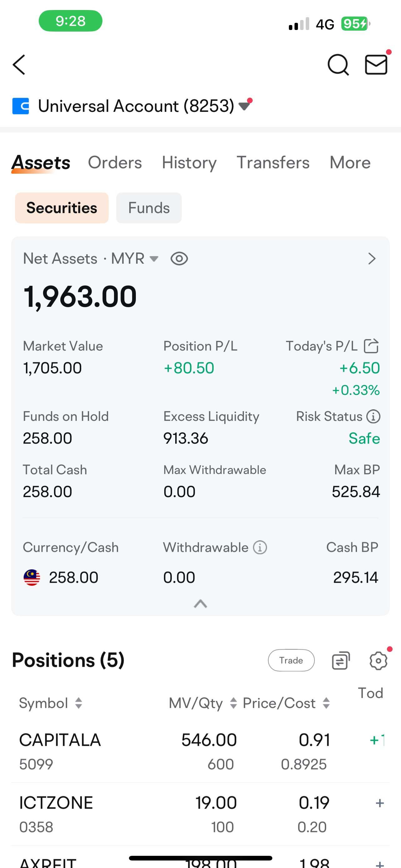Open the MYR currency dropdown
Image resolution: width=401 pixels, height=868 pixels.
[135, 259]
